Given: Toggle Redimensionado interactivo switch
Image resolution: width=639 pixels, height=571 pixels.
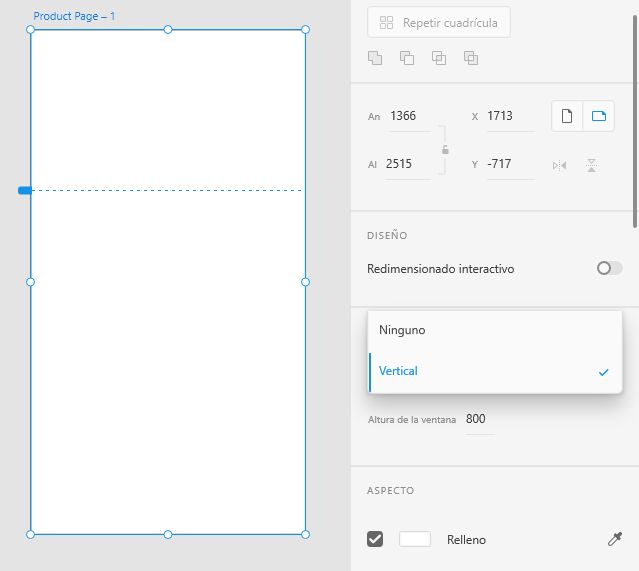Looking at the screenshot, I should coord(609,268).
